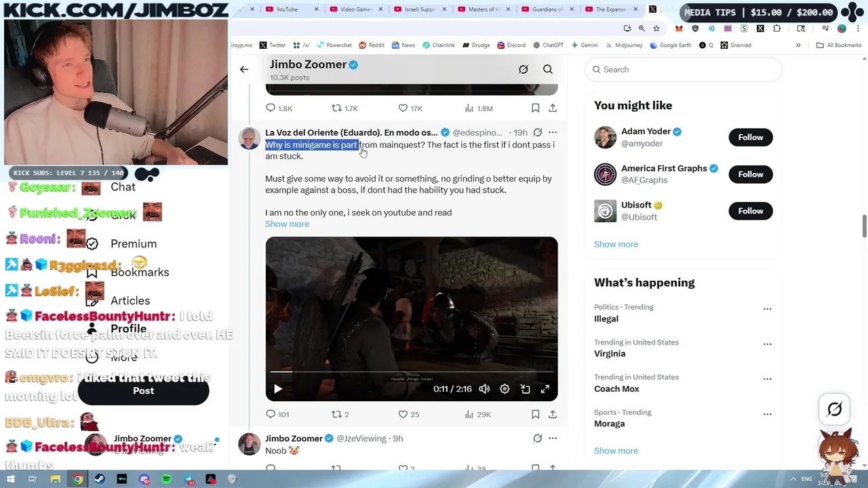The width and height of the screenshot is (868, 488).
Task: Open the search icon in the profile header
Action: pos(548,69)
